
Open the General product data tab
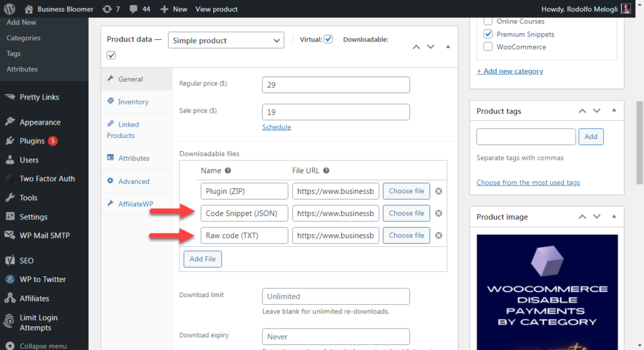[x=136, y=79]
